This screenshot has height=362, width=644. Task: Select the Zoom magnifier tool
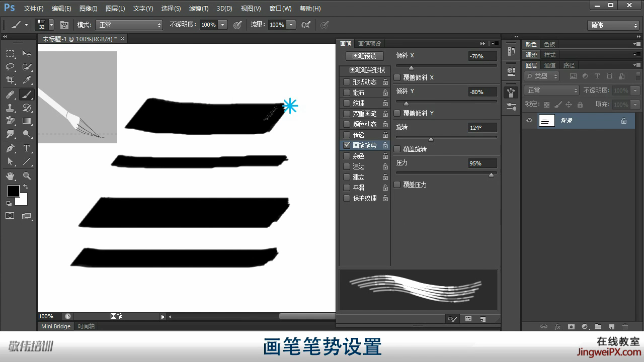tap(27, 176)
